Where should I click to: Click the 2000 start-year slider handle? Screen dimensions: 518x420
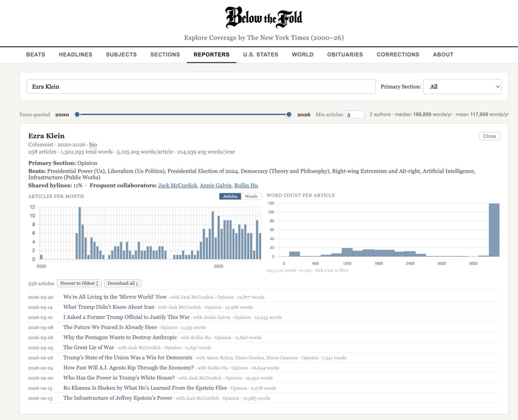[77, 114]
